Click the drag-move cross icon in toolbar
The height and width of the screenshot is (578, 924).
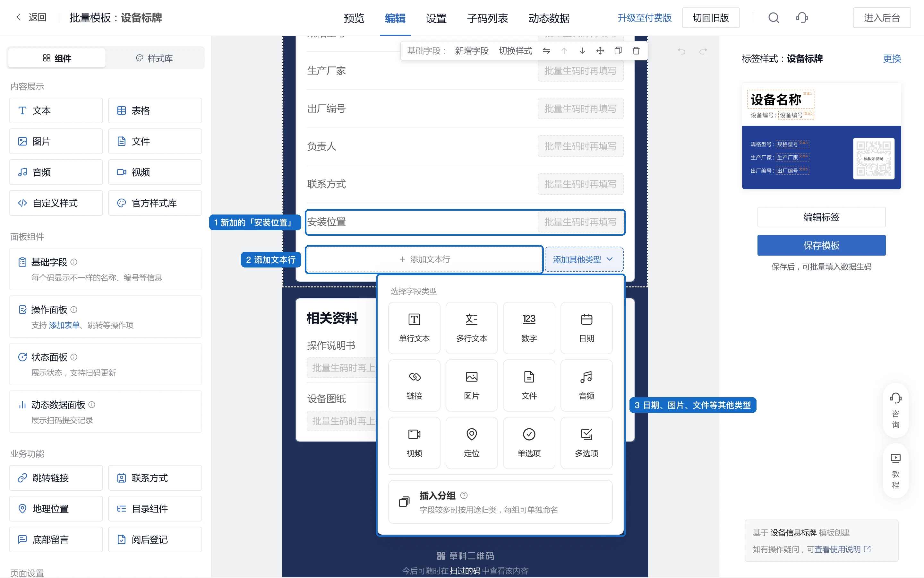pos(600,51)
